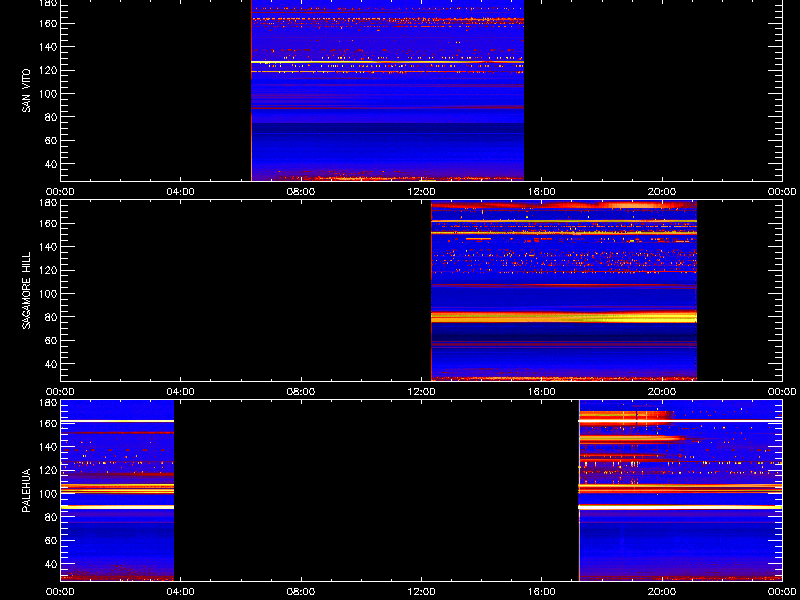
Task: Click the 04:00 time label under the Sagamore Hill plot
Action: coord(181,392)
